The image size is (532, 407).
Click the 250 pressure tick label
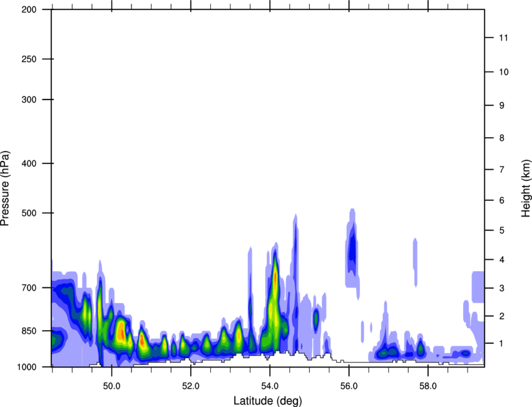click(x=29, y=59)
